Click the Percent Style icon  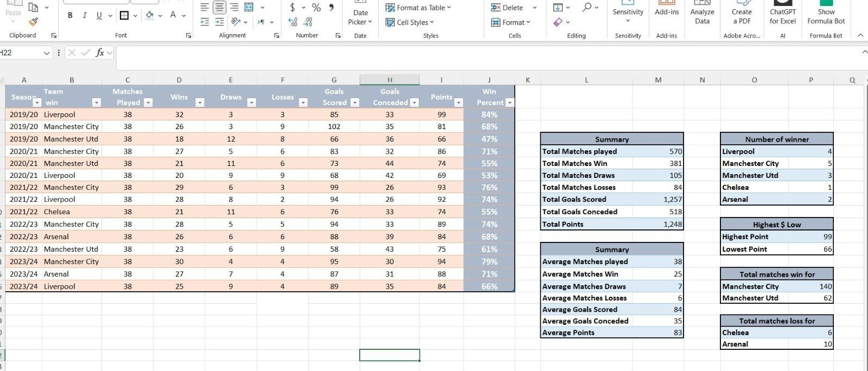(x=316, y=8)
